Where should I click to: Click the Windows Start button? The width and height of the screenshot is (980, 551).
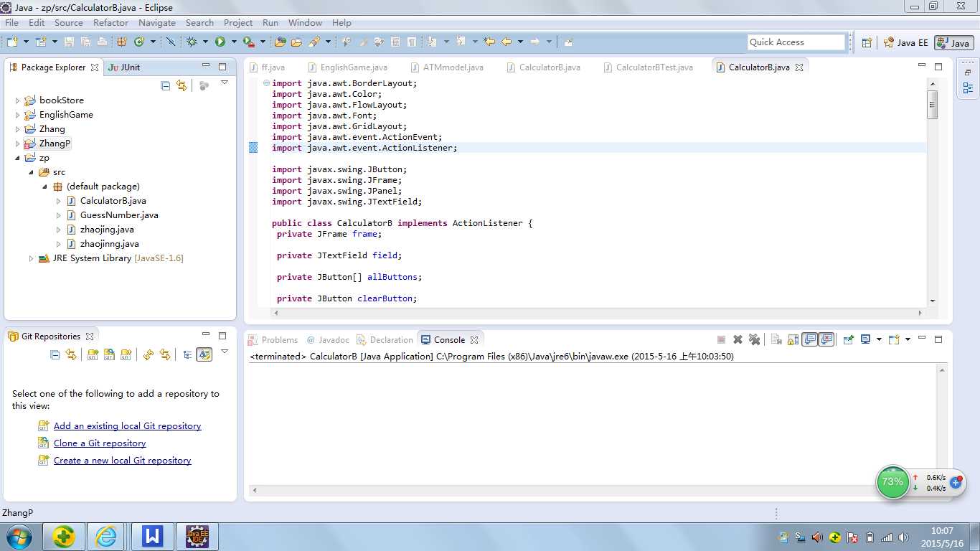tap(18, 537)
